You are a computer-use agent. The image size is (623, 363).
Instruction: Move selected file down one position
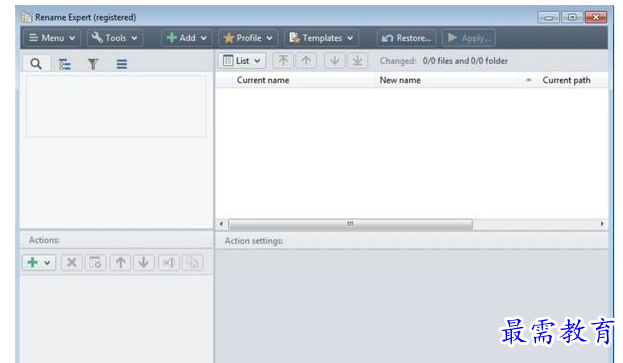click(335, 61)
